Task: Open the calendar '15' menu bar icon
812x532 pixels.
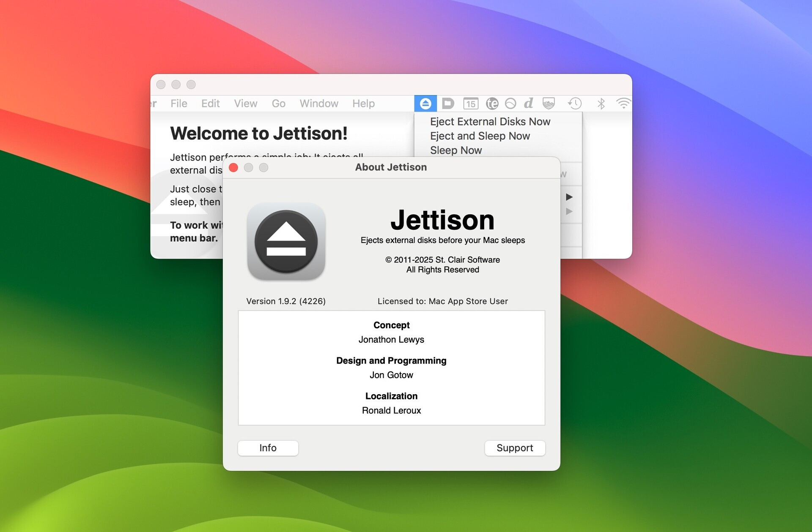Action: (470, 104)
